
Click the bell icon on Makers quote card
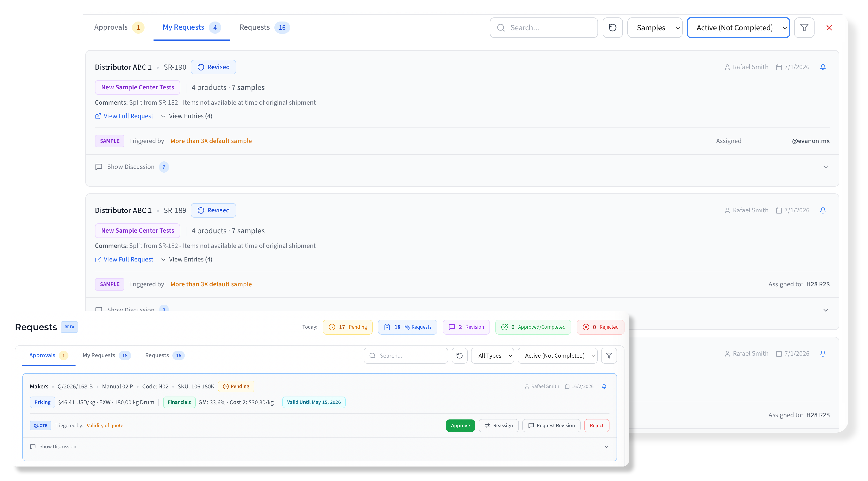604,386
